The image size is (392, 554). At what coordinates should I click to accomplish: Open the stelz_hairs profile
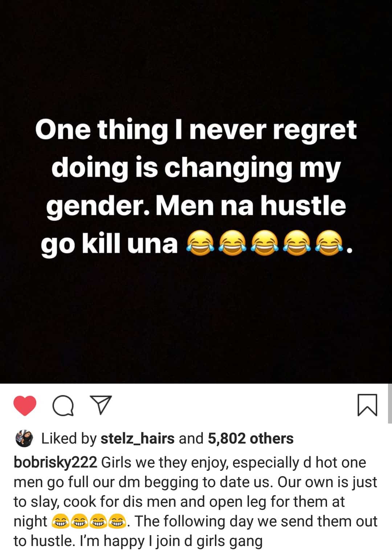(x=138, y=438)
